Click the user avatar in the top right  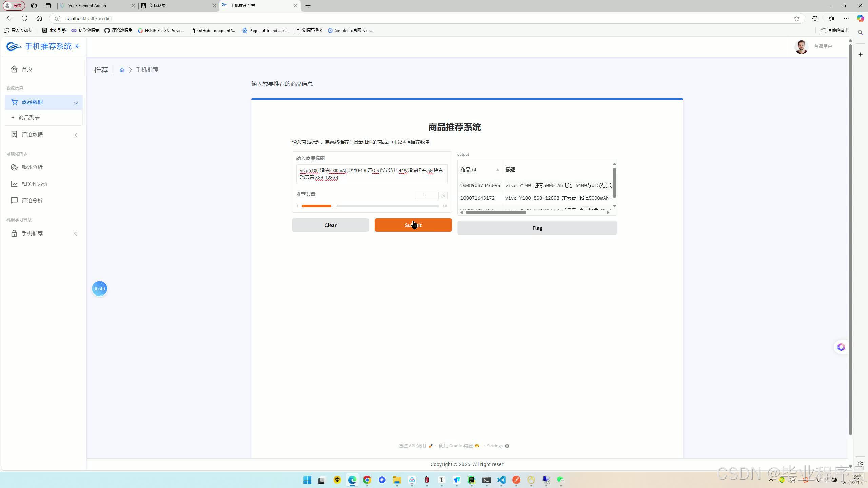[x=802, y=47]
